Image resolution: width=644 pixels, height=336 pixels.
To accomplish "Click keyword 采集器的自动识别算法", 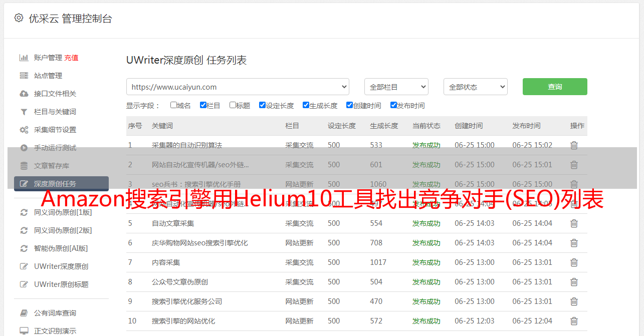I will tap(187, 145).
